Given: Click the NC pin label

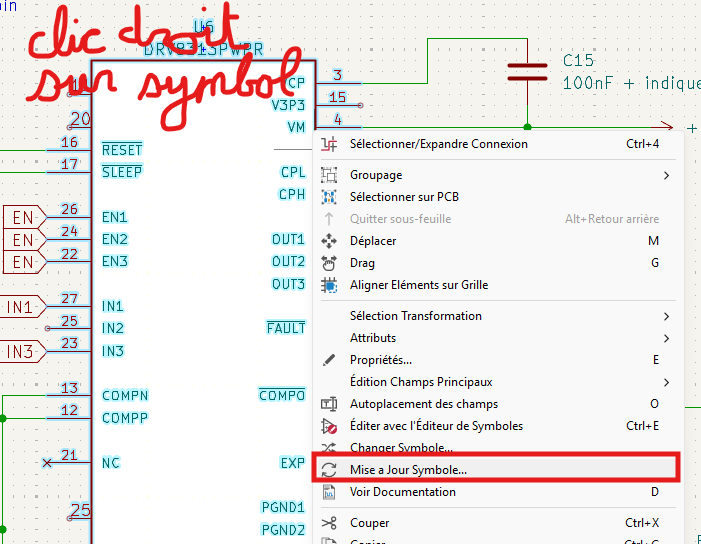Looking at the screenshot, I should [x=111, y=463].
